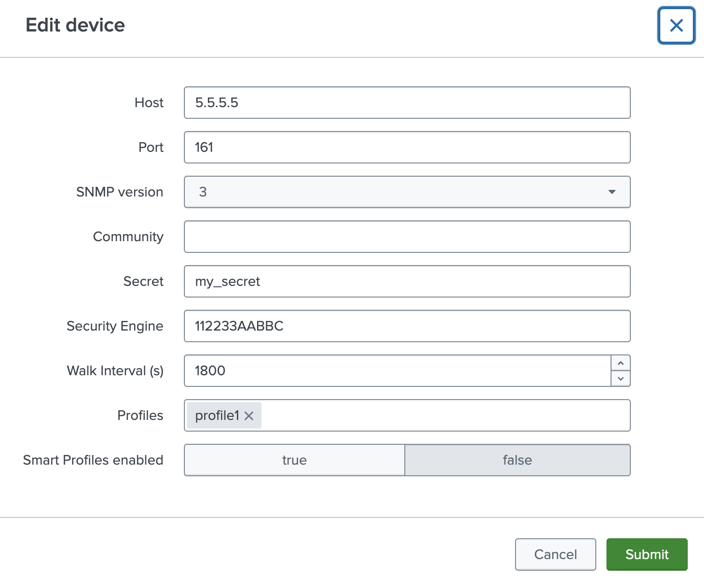Close the Edit device dialog

click(676, 25)
